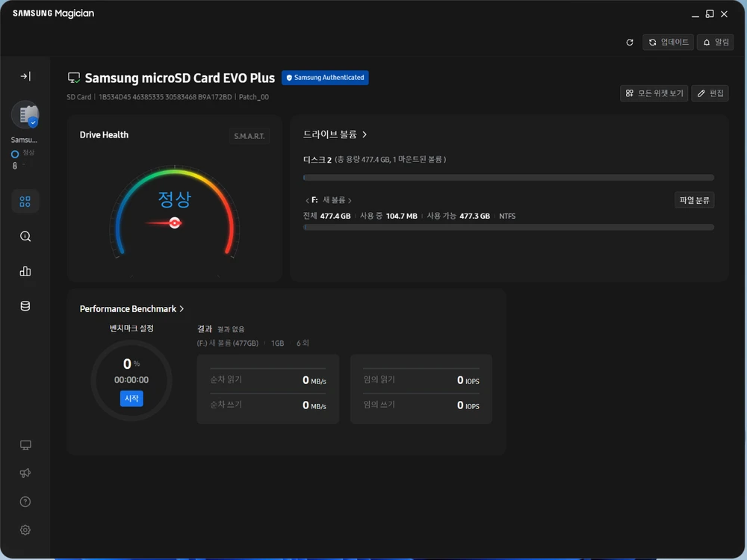Image resolution: width=747 pixels, height=560 pixels.
Task: Click the 순차 읽기 result row
Action: click(267, 380)
